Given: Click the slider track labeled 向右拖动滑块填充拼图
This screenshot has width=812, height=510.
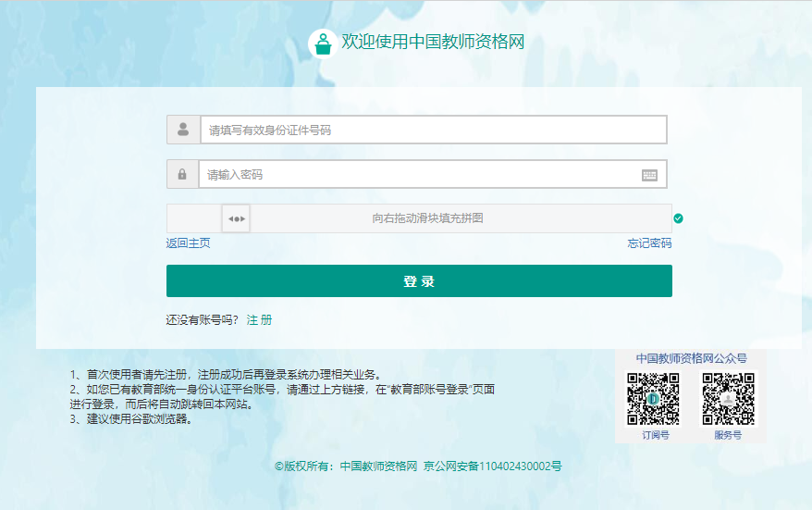Looking at the screenshot, I should pyautogui.click(x=419, y=218).
